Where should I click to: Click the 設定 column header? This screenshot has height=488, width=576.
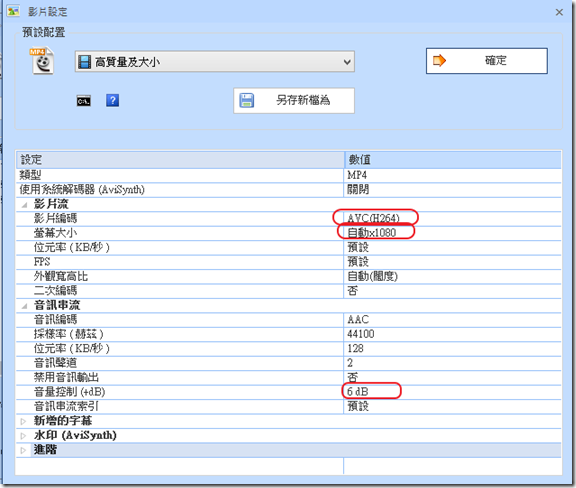(180, 160)
